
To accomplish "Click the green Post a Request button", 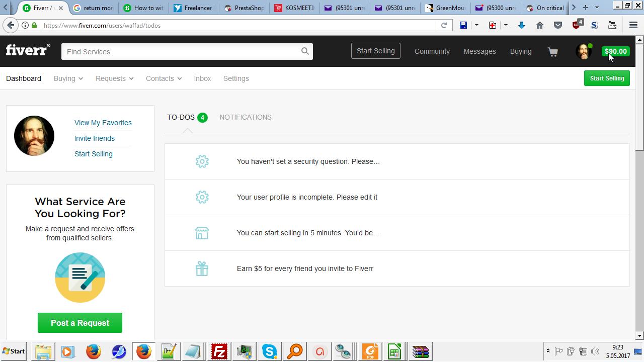I will tap(80, 323).
